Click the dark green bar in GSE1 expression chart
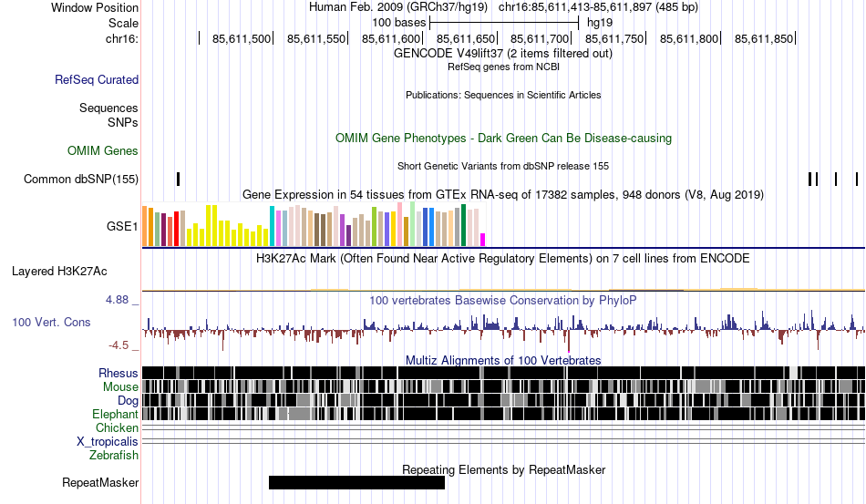The width and height of the screenshot is (866, 504). [464, 225]
